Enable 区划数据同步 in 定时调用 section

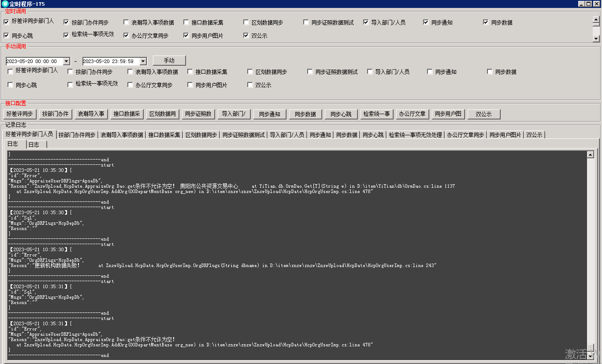click(246, 22)
